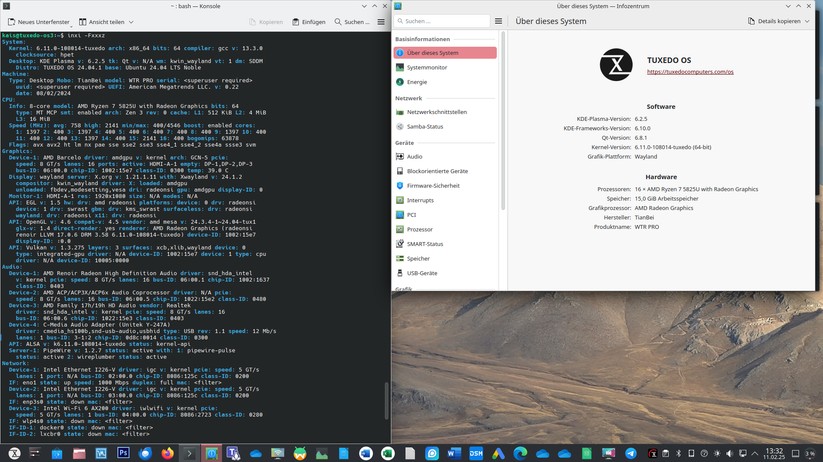
Task: Select Über dieses System in the sidebar
Action: [445, 53]
